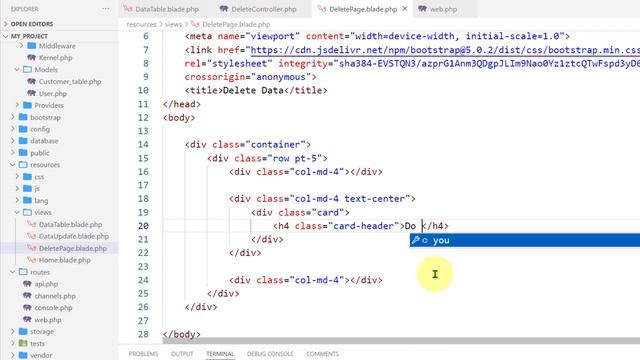Click DataTable.blade.php blade icon in tree
640x360 pixels.
click(31, 224)
